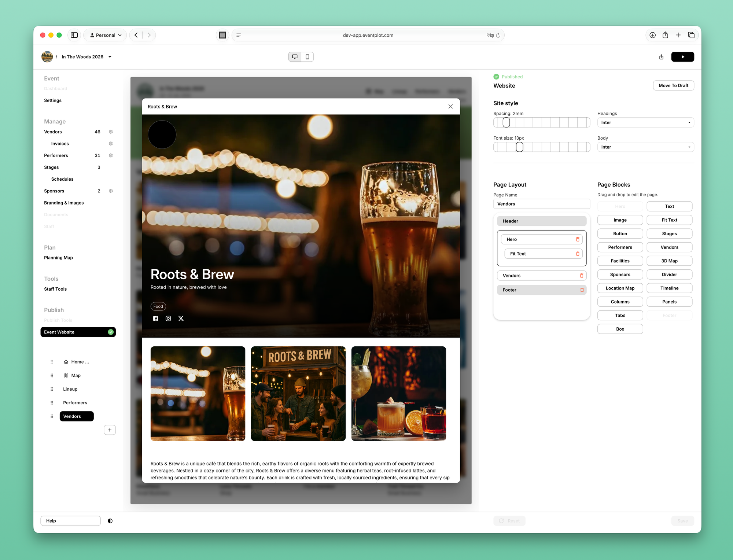Open Invoices settings gear icon
Image resolution: width=733 pixels, height=560 pixels.
pyautogui.click(x=111, y=144)
